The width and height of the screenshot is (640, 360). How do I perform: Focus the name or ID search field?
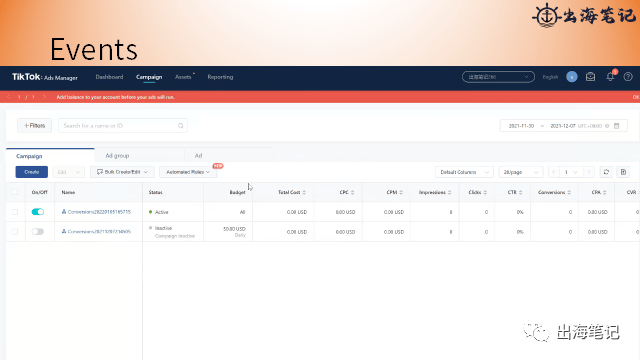click(123, 126)
